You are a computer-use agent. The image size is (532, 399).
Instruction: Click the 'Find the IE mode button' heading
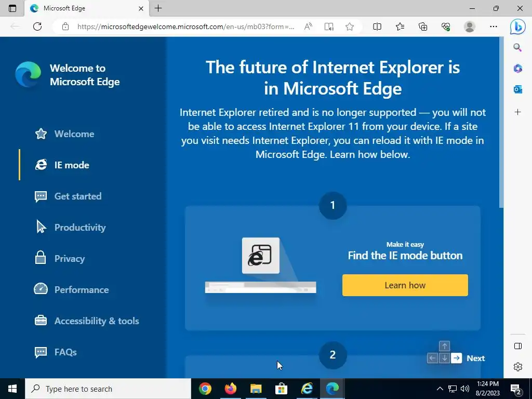pyautogui.click(x=405, y=256)
